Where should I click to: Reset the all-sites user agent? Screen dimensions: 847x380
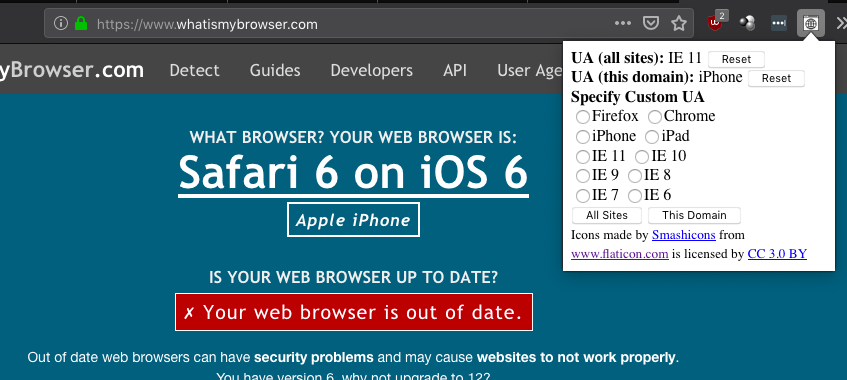click(x=736, y=59)
